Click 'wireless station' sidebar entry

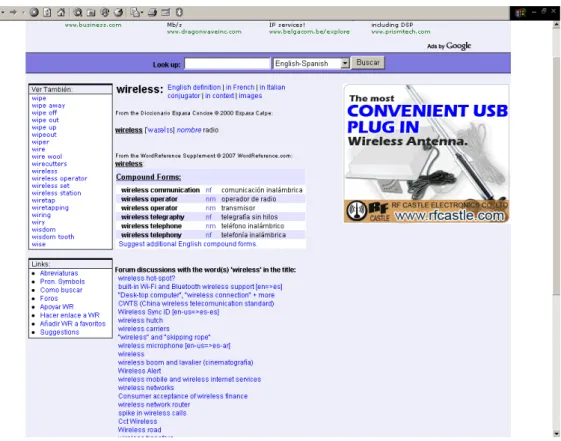click(x=56, y=193)
